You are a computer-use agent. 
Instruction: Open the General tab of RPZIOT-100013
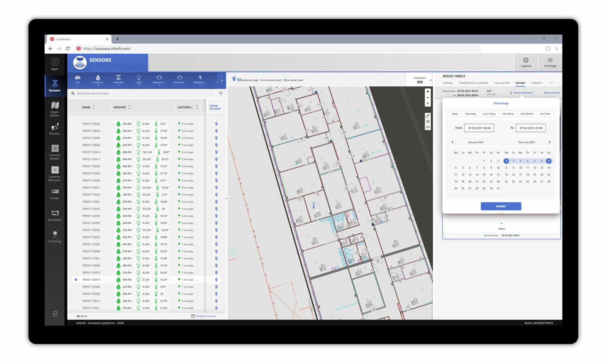449,83
